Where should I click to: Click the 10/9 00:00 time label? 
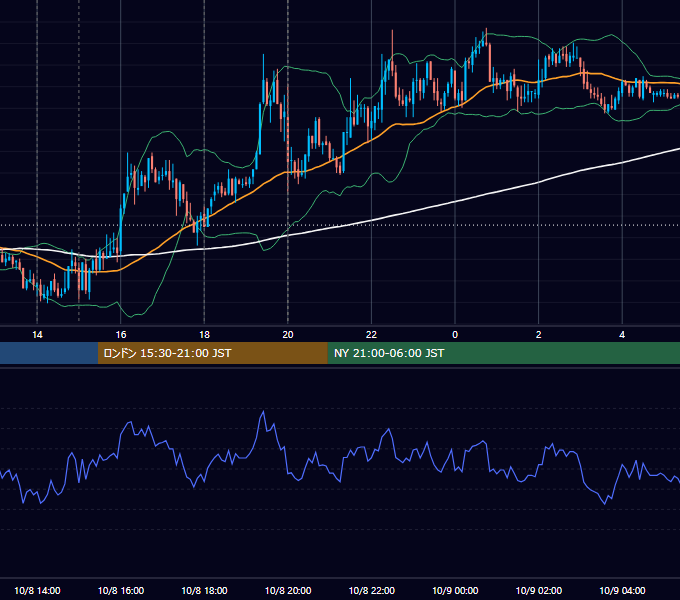pos(455,590)
